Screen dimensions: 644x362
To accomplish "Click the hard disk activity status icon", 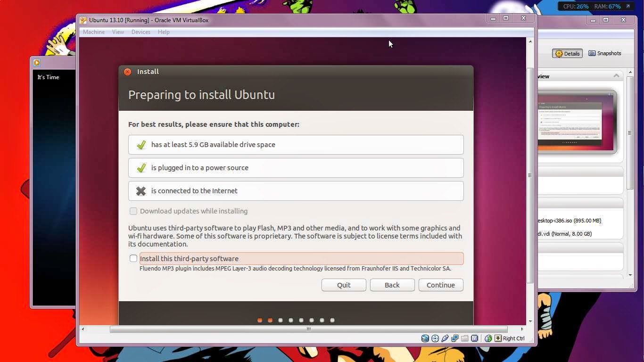I will pyautogui.click(x=425, y=338).
